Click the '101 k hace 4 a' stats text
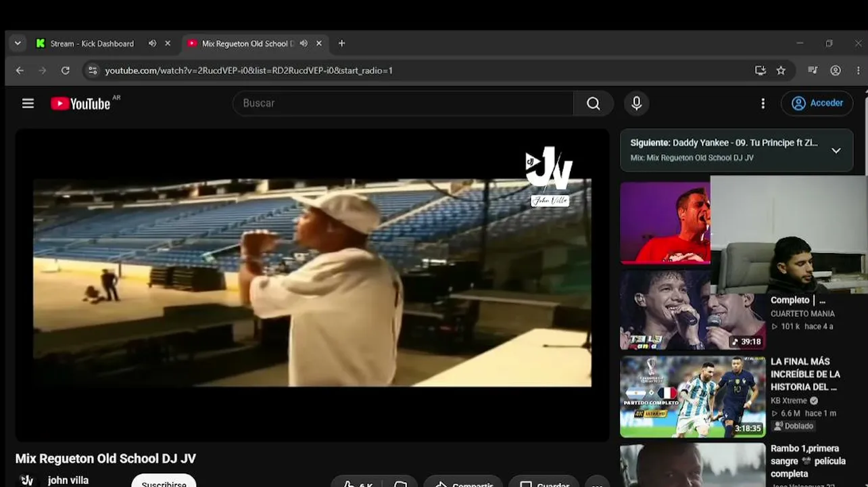 click(x=802, y=327)
